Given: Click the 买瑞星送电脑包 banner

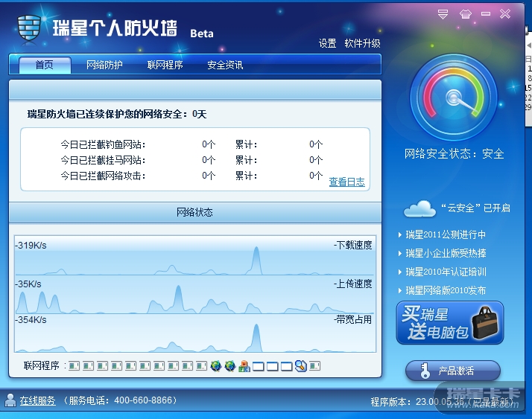Looking at the screenshot, I should 450,323.
